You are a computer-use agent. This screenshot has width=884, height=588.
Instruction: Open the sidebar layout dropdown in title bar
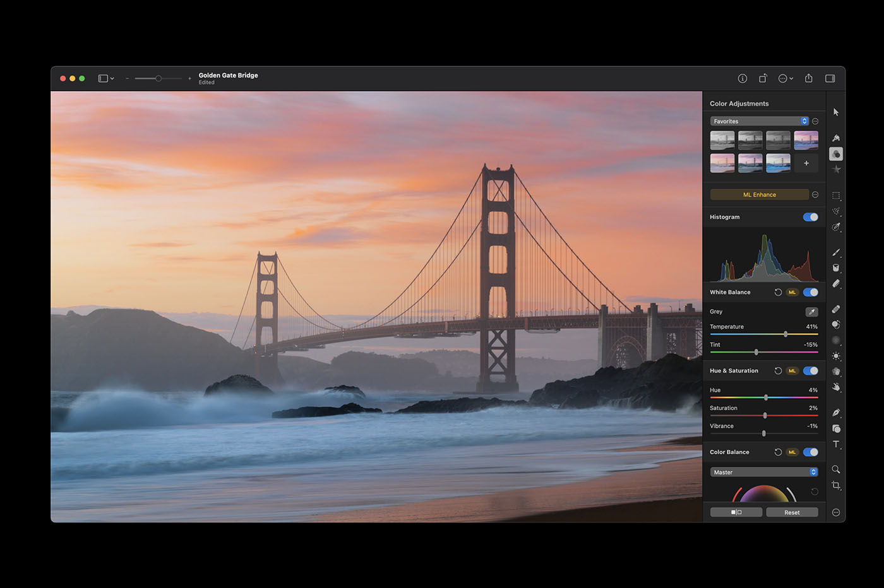pos(106,78)
